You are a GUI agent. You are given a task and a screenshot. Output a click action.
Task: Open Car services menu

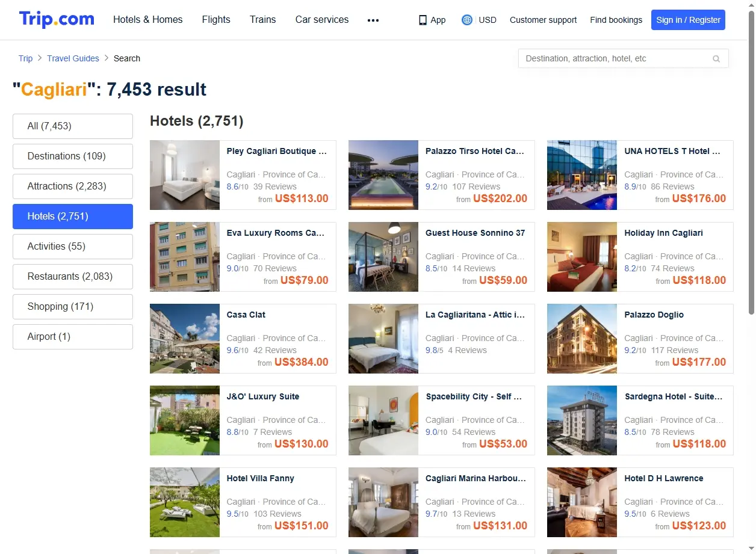(x=322, y=20)
